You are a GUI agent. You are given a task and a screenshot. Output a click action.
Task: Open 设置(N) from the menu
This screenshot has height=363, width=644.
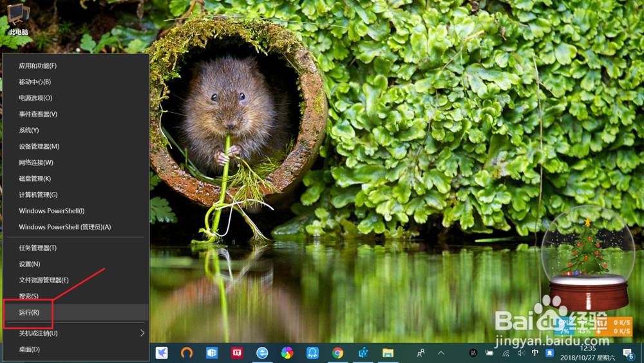[x=76, y=264]
